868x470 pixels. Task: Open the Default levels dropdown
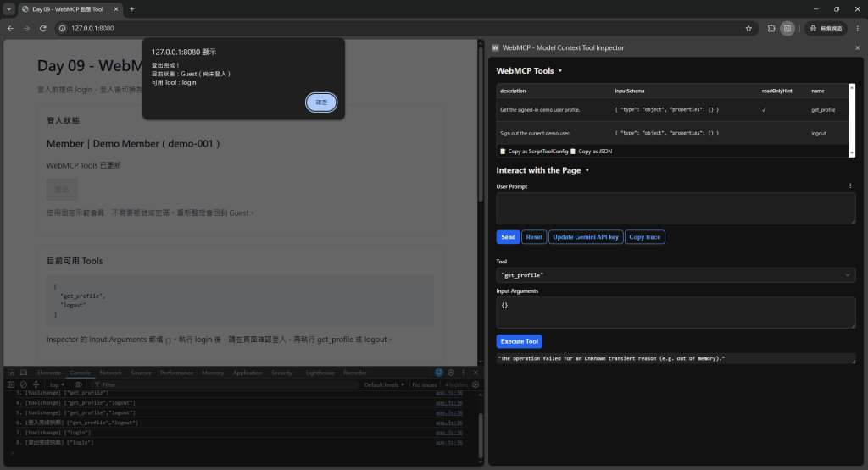tap(384, 384)
